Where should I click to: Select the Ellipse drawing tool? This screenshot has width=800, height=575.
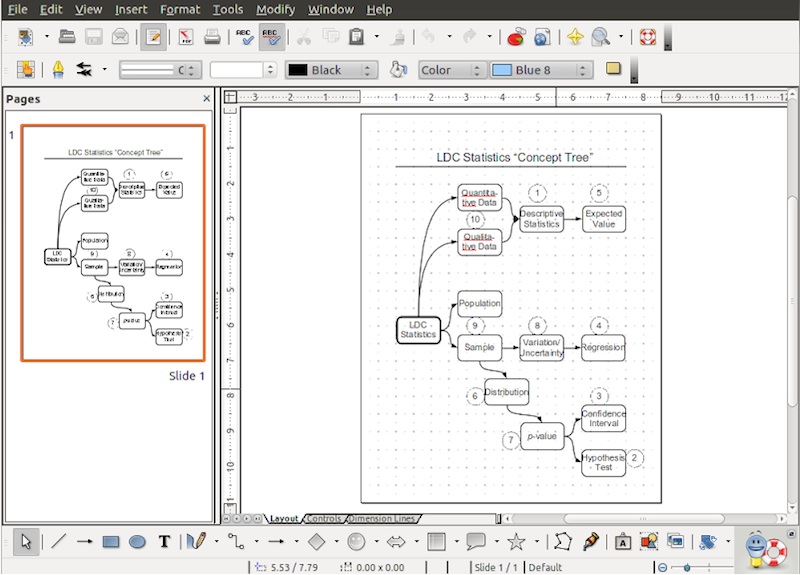click(x=138, y=542)
